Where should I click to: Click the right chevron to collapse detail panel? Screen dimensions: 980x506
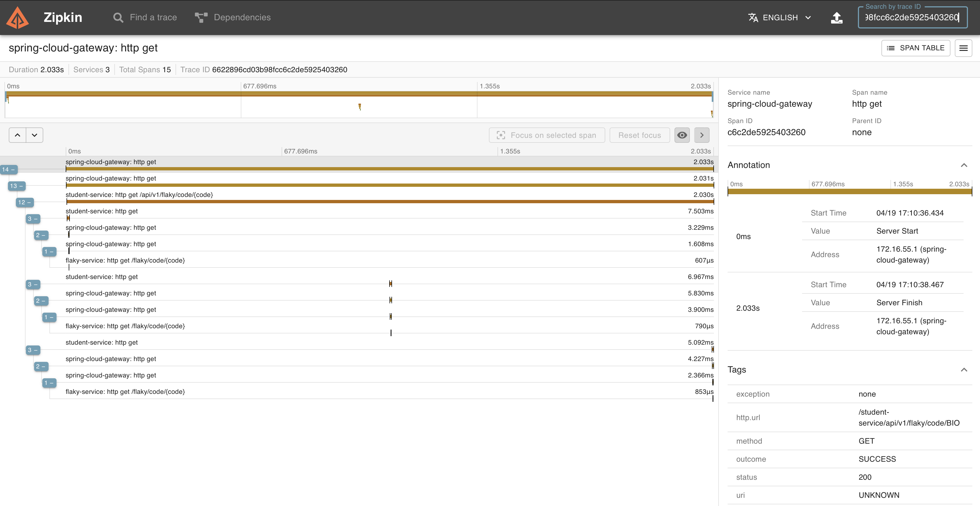pos(702,135)
